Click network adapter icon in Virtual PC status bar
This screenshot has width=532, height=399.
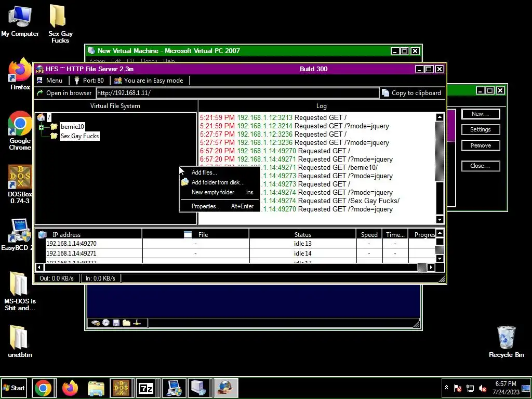coord(137,323)
